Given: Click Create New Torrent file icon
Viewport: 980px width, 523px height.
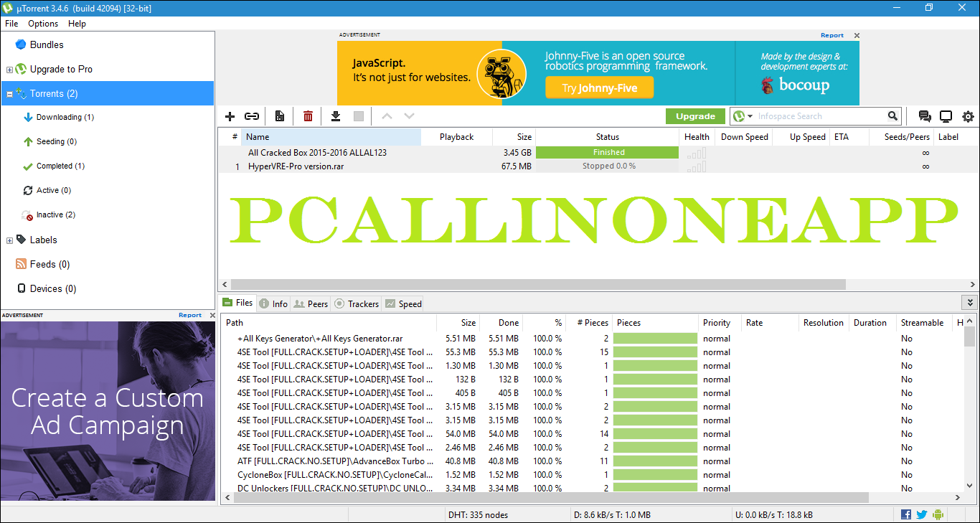Looking at the screenshot, I should tap(280, 116).
